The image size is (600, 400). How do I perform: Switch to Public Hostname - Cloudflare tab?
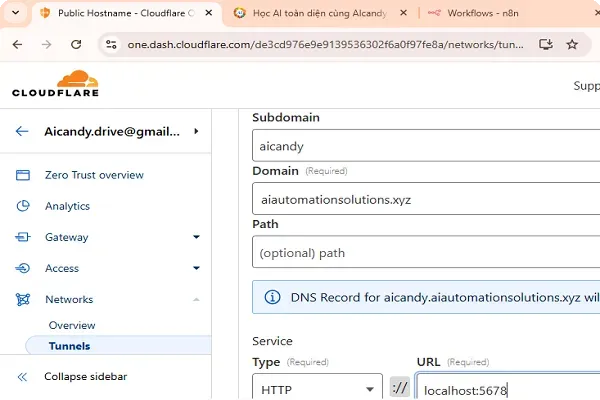coord(126,13)
